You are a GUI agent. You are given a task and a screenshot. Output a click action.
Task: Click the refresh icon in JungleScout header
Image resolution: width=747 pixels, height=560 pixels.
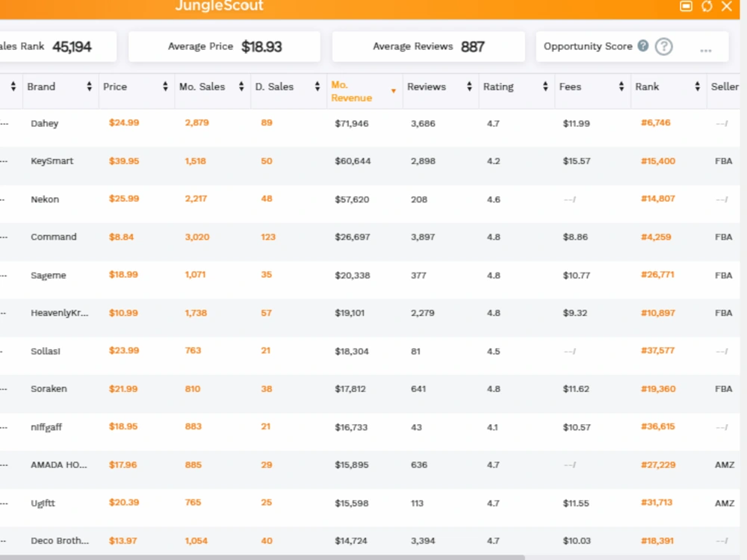pos(707,6)
